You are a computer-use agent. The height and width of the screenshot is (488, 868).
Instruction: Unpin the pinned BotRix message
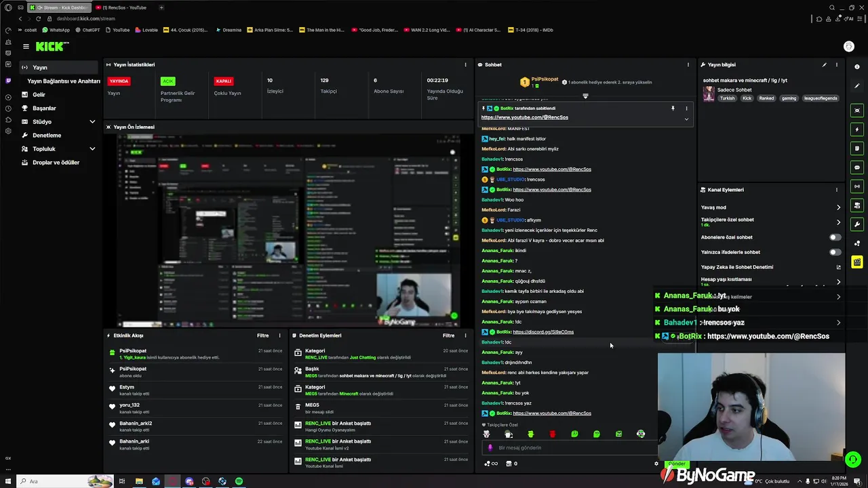[x=673, y=108]
